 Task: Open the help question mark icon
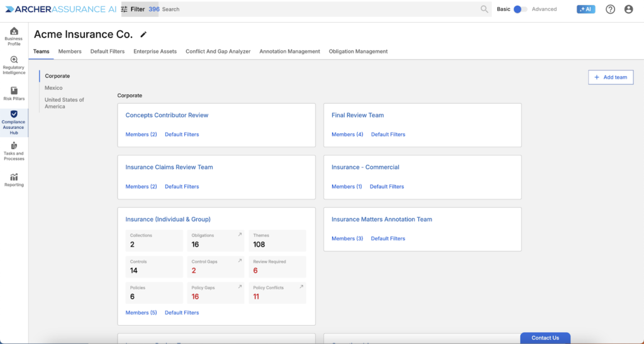click(610, 9)
